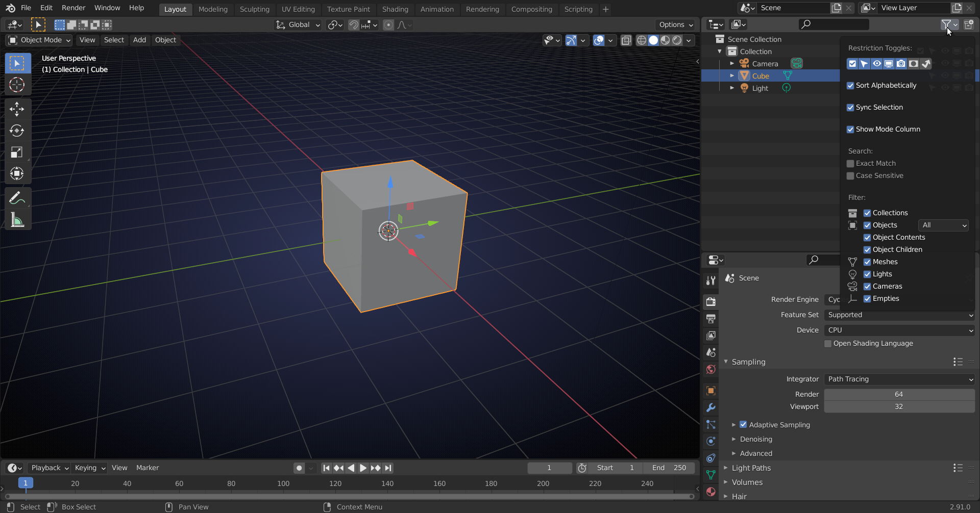Open the Active Tool settings tab
The width and height of the screenshot is (980, 513).
click(x=710, y=280)
